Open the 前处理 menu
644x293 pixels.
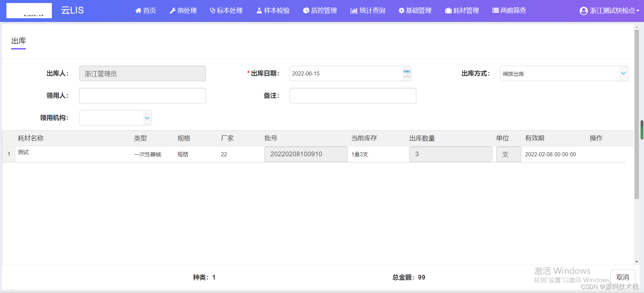click(x=183, y=11)
